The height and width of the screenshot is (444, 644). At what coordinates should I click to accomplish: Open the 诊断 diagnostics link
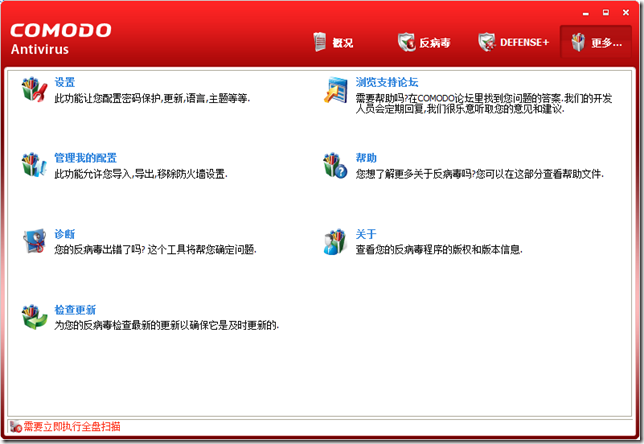65,234
